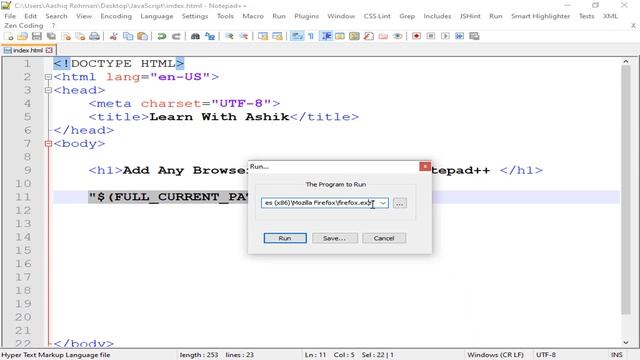Open the Zen Coding menu
The image size is (640, 360).
pos(24,25)
